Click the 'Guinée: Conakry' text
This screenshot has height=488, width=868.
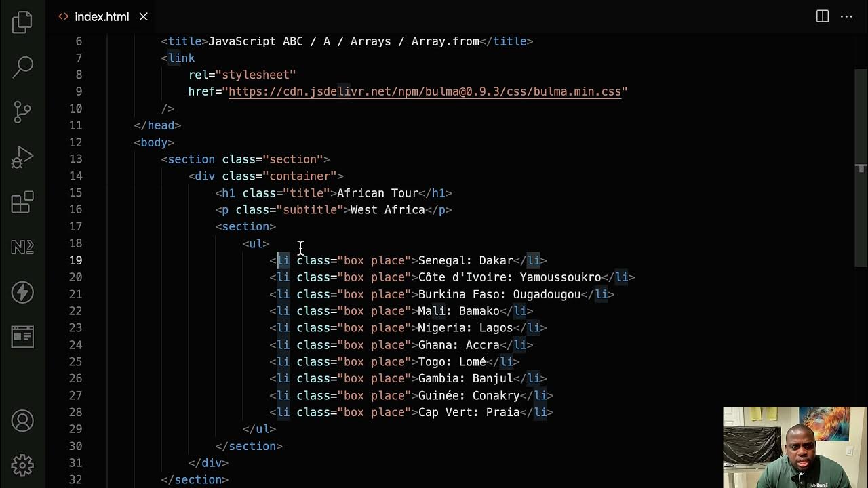pyautogui.click(x=469, y=396)
